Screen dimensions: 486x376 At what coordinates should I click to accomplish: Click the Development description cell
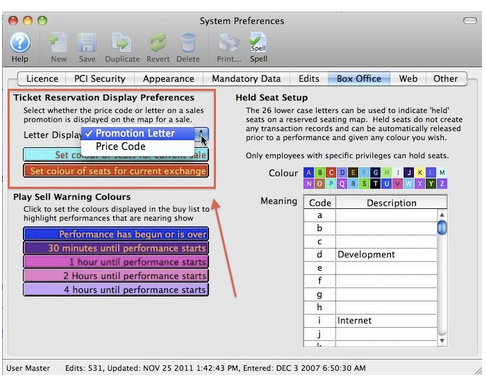click(x=386, y=255)
